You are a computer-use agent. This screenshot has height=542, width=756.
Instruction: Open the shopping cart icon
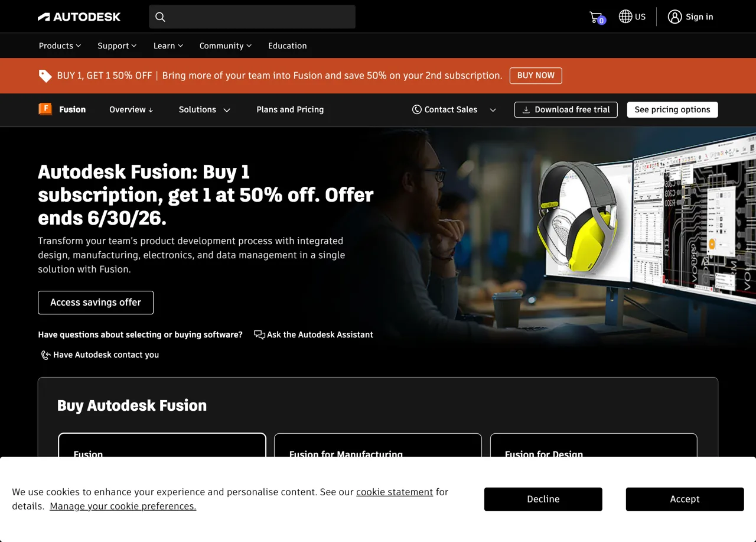point(597,17)
